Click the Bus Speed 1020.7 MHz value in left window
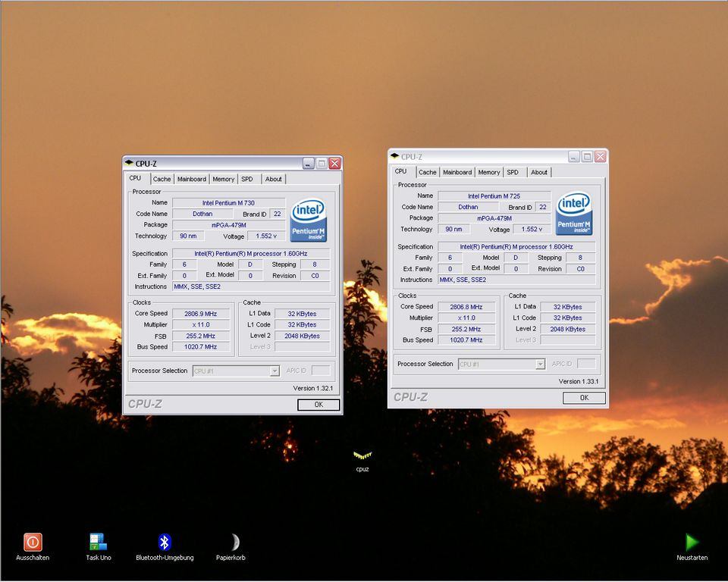The image size is (728, 582). (x=200, y=346)
